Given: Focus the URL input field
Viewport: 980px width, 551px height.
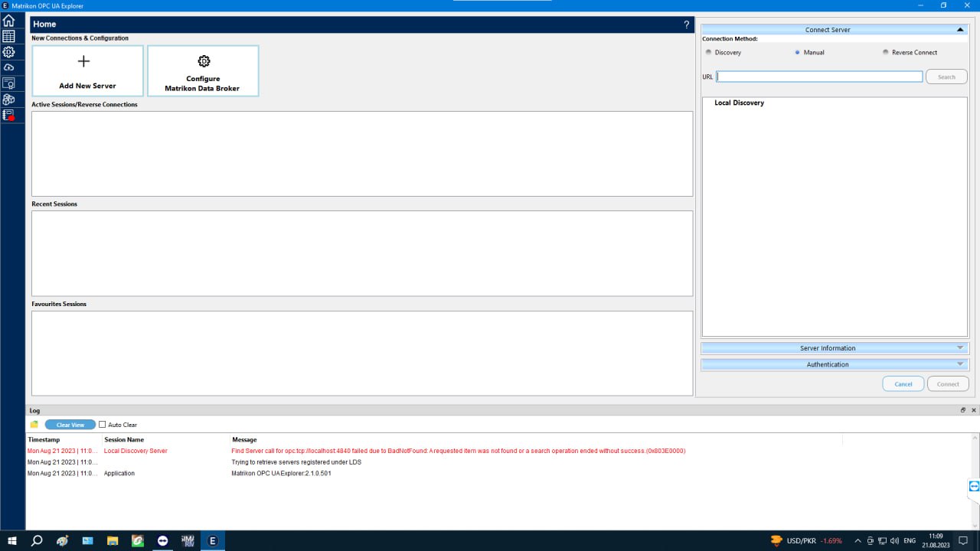Looking at the screenshot, I should (819, 77).
